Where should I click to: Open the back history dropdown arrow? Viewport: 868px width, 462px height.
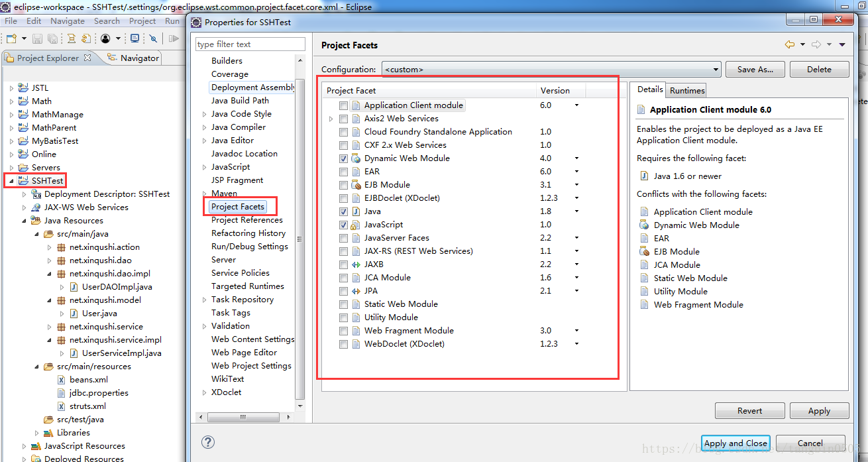click(x=802, y=45)
